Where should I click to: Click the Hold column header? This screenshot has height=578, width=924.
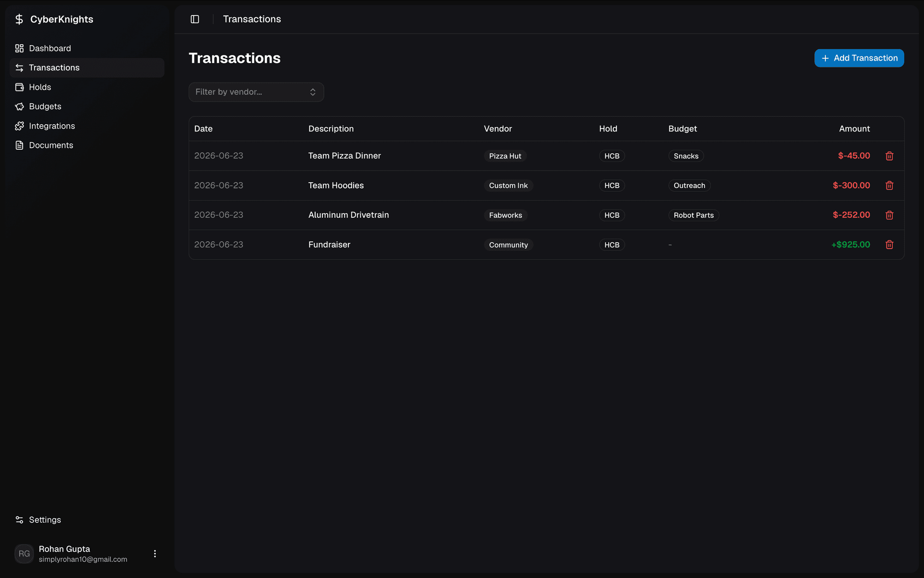tap(608, 129)
